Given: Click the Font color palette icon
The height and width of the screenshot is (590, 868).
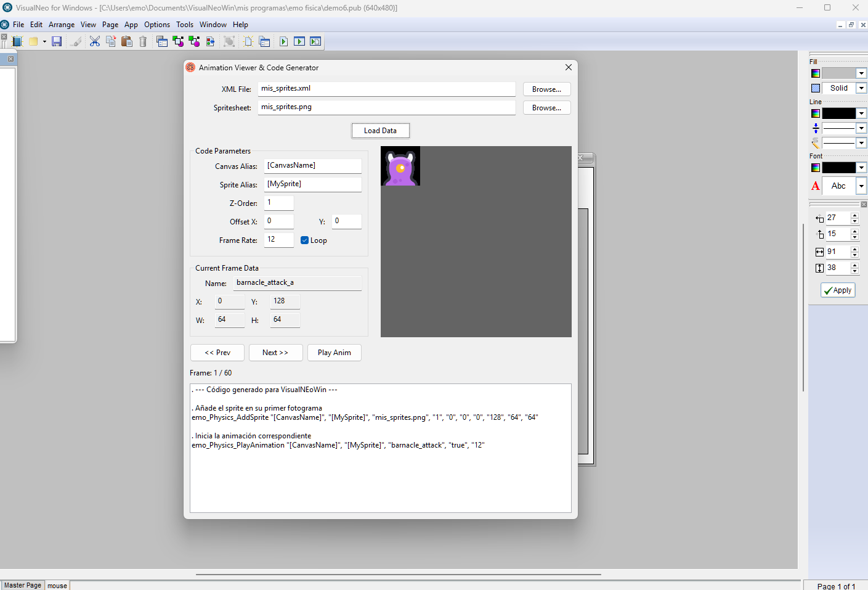Looking at the screenshot, I should pos(816,168).
